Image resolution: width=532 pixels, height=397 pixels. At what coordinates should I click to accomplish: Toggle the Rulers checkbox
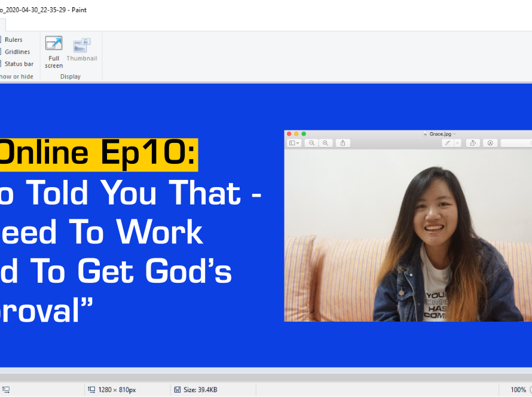[1, 39]
